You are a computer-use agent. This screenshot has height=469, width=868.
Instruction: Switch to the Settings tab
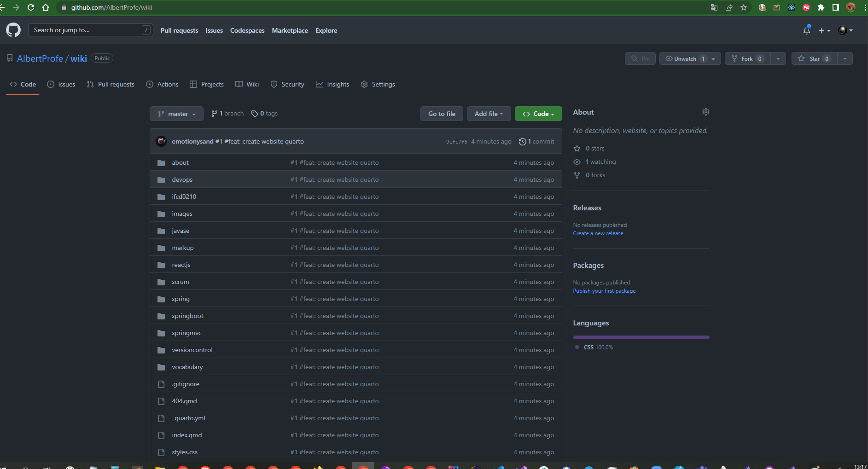click(x=378, y=84)
